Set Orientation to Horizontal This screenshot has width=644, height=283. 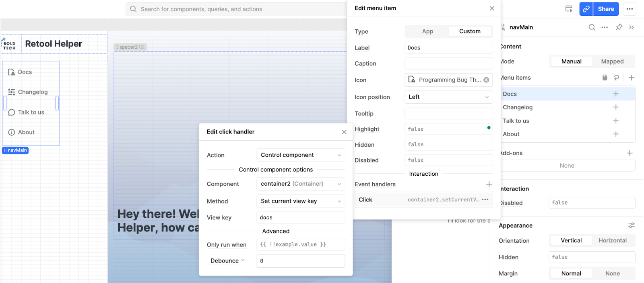[x=612, y=240]
